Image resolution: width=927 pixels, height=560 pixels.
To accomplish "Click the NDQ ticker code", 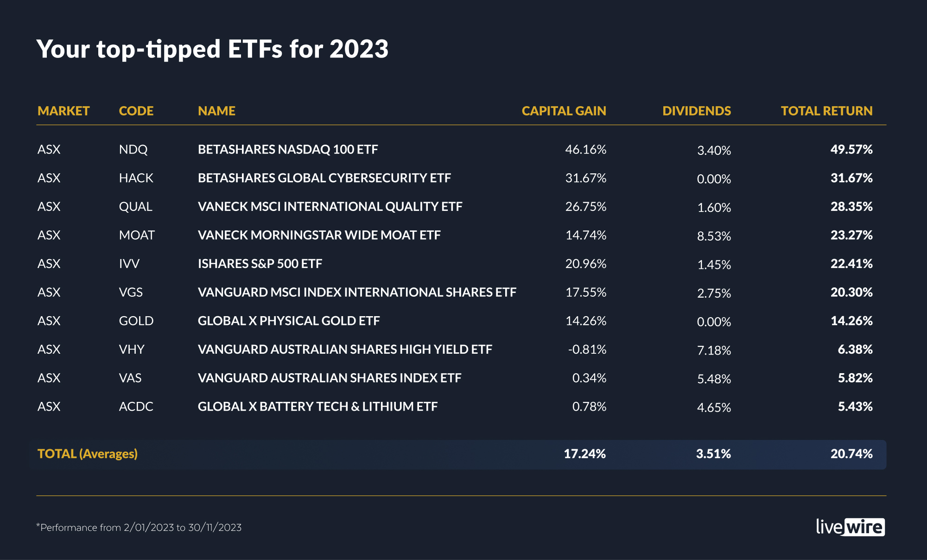I will [x=133, y=149].
